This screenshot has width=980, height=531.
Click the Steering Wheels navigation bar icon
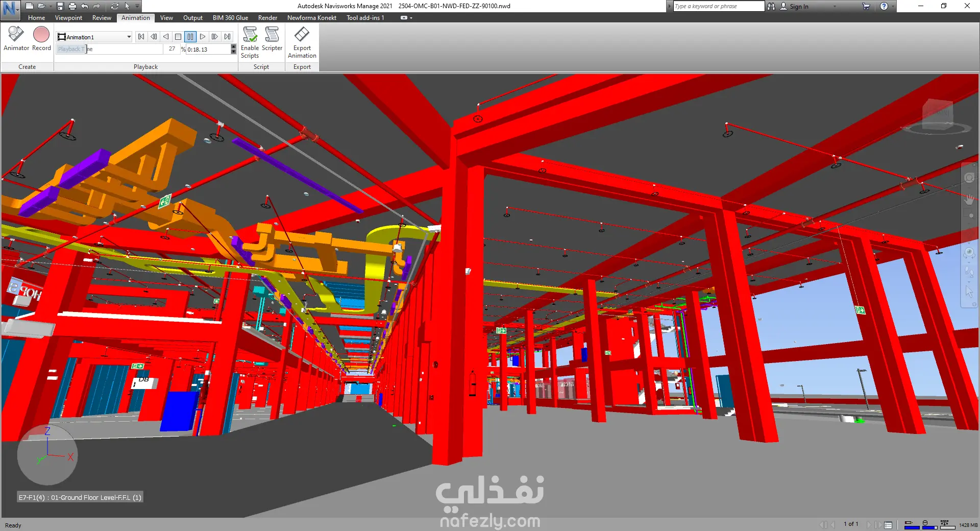[x=969, y=177]
